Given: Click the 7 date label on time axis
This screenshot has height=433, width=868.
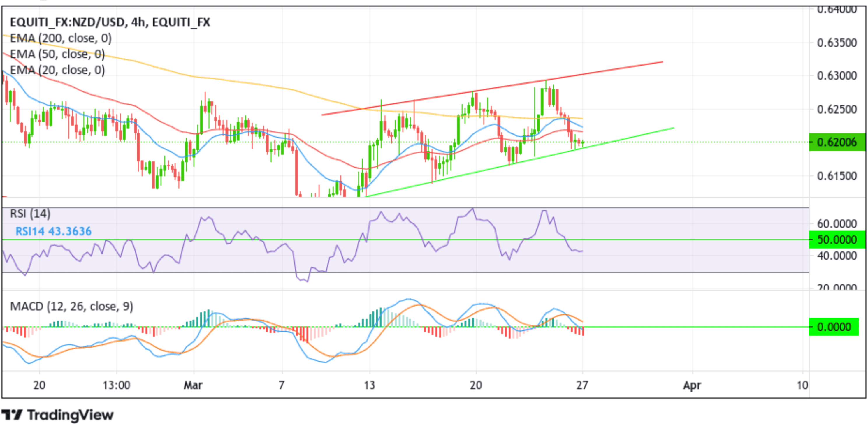Looking at the screenshot, I should (281, 385).
